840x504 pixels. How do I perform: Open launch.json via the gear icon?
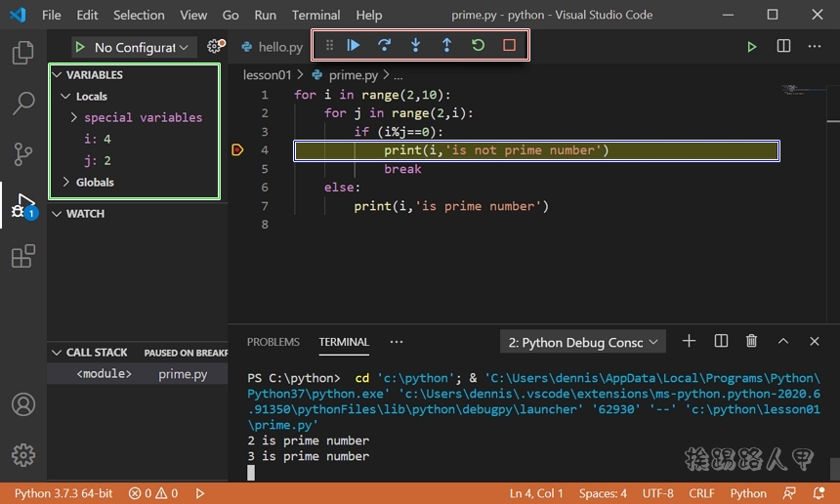pyautogui.click(x=215, y=47)
